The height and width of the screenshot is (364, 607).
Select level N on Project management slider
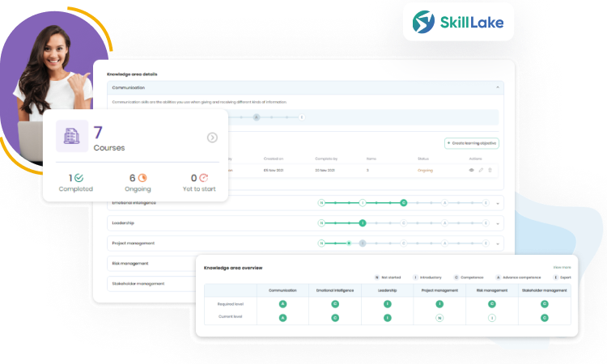click(x=321, y=243)
